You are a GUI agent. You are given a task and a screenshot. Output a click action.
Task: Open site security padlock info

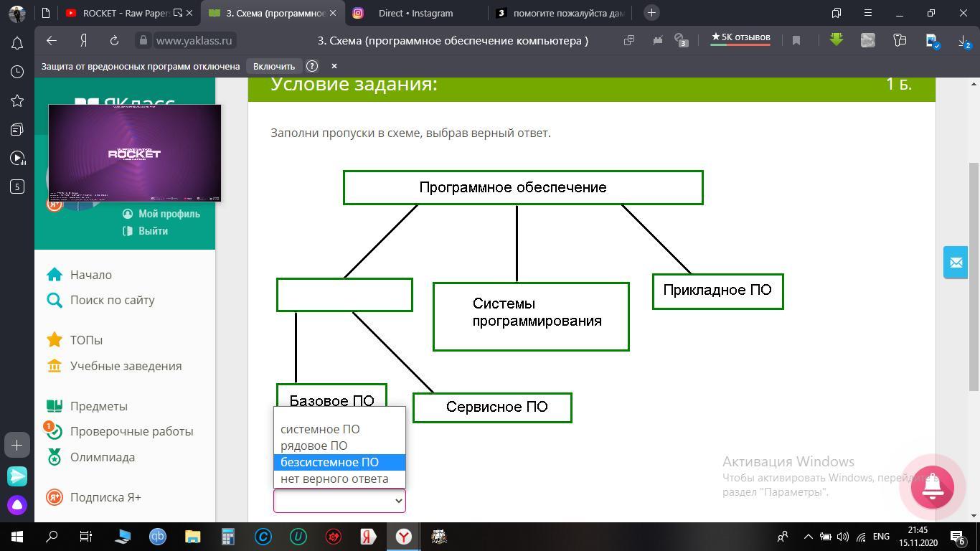tap(143, 41)
